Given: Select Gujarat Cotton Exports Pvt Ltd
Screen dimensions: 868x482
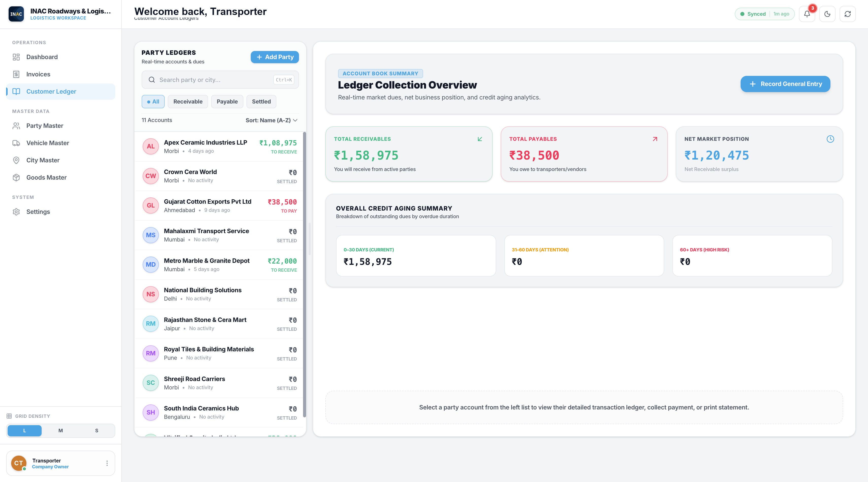Looking at the screenshot, I should tap(219, 206).
